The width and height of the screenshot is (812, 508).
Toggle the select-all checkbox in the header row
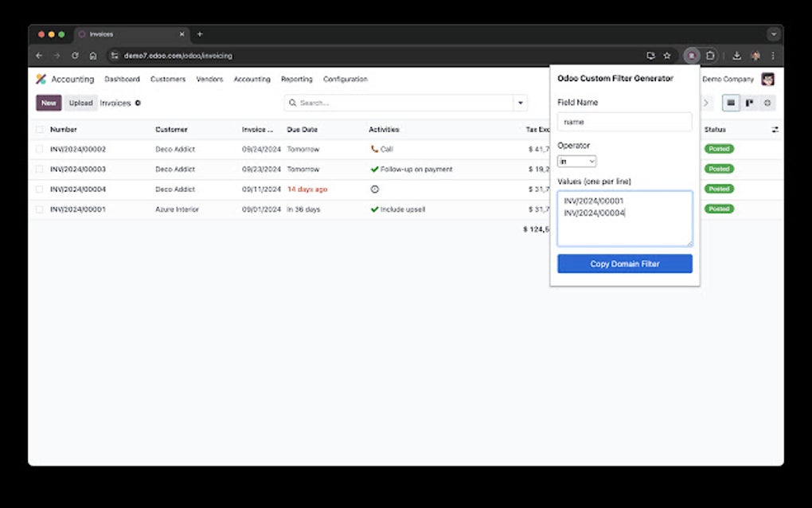[40, 129]
